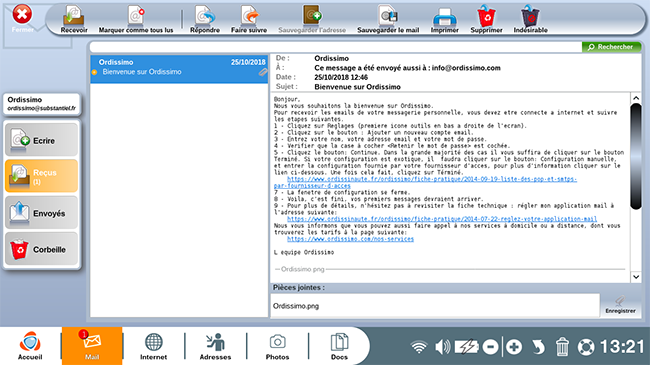Open Adresses contacts app
The width and height of the screenshot is (650, 365).
pyautogui.click(x=216, y=346)
